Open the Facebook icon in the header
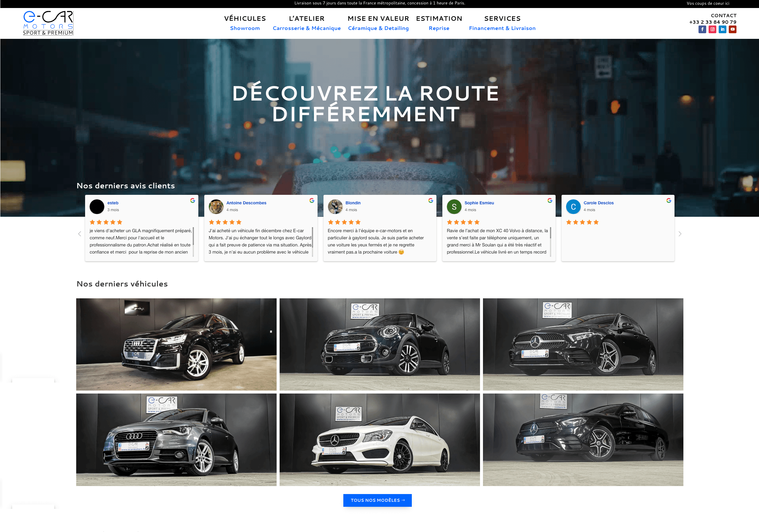Viewport: 759px width, 532px height. point(702,29)
